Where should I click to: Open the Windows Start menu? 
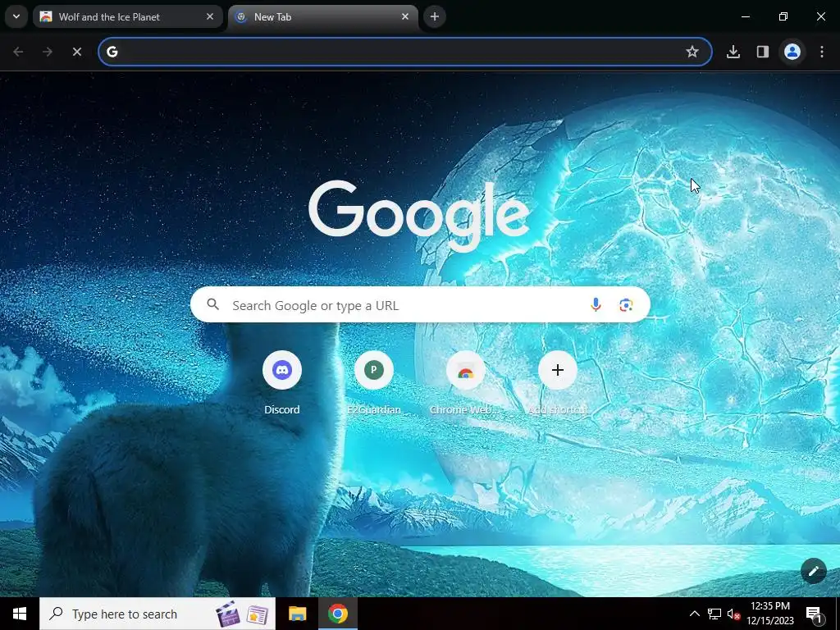coord(20,614)
